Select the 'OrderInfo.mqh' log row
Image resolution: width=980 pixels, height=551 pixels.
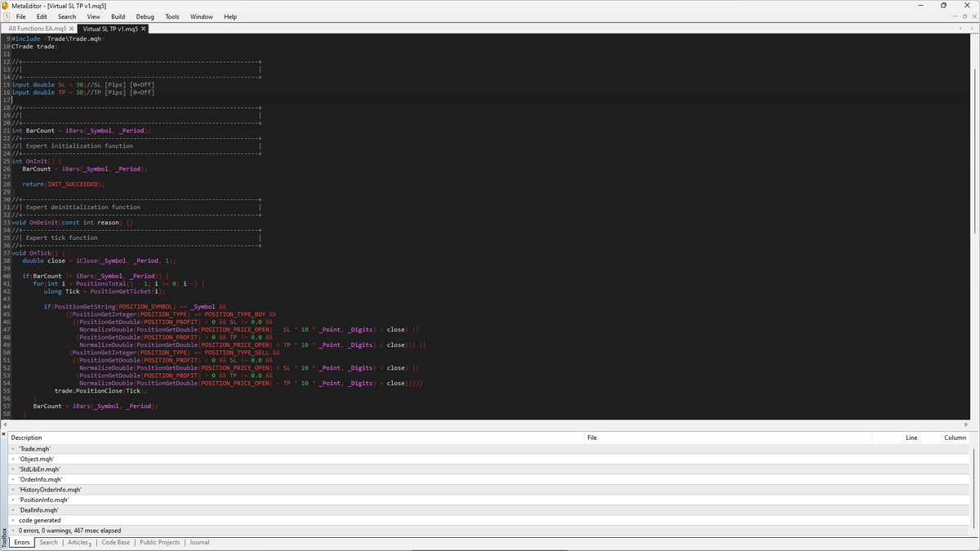click(488, 479)
